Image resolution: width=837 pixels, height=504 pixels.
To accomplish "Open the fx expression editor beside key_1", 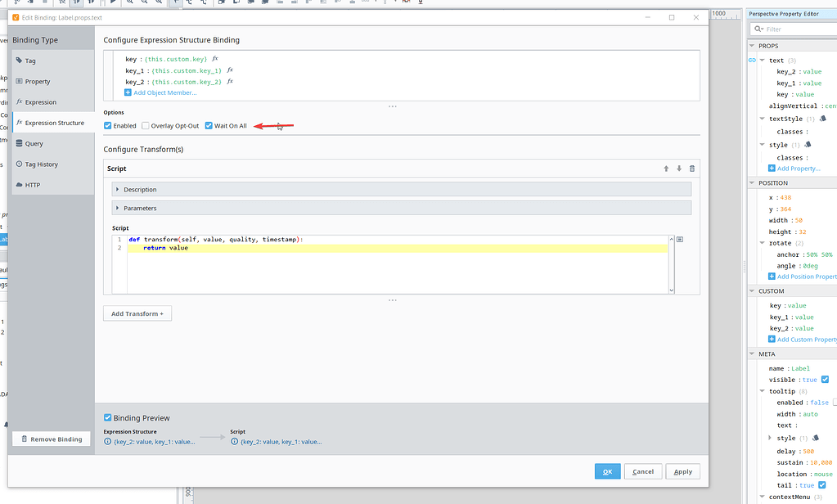I will point(229,70).
